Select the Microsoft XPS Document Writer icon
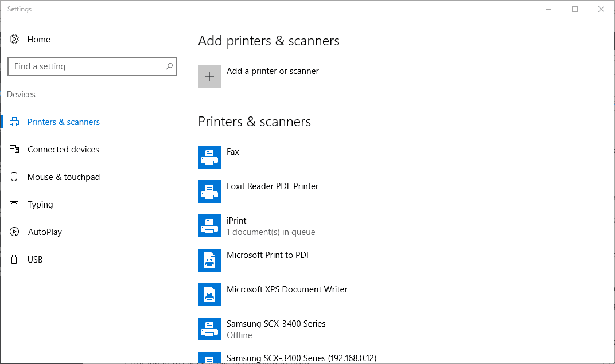Screen dimensions: 615x364 point(209,294)
